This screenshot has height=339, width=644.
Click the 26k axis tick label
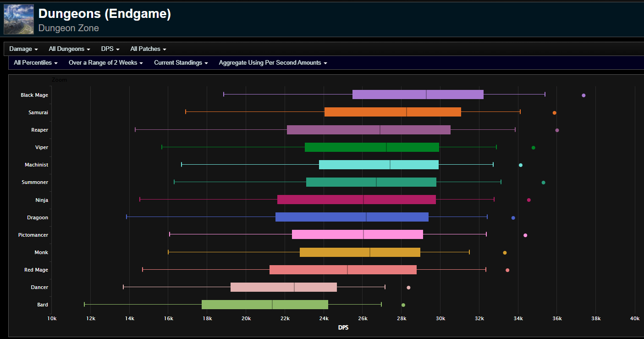click(x=363, y=318)
